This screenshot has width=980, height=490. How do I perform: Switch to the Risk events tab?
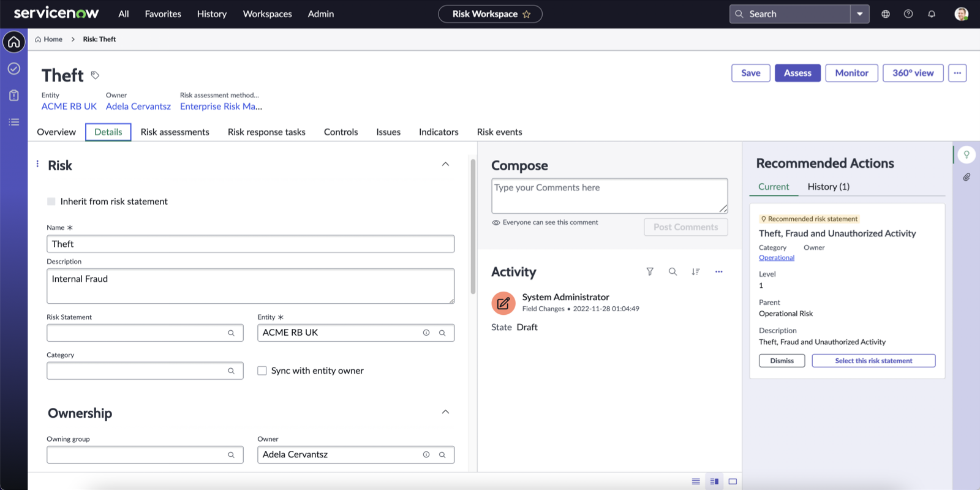pyautogui.click(x=500, y=132)
